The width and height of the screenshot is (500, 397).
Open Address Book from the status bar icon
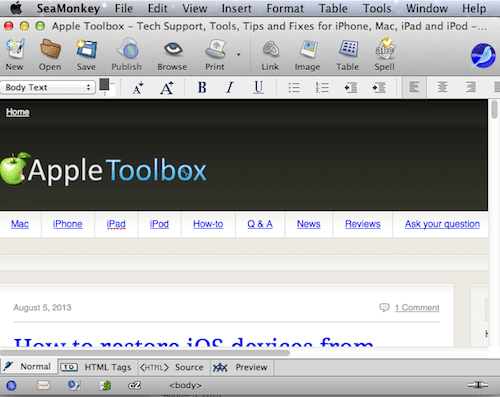[106, 386]
